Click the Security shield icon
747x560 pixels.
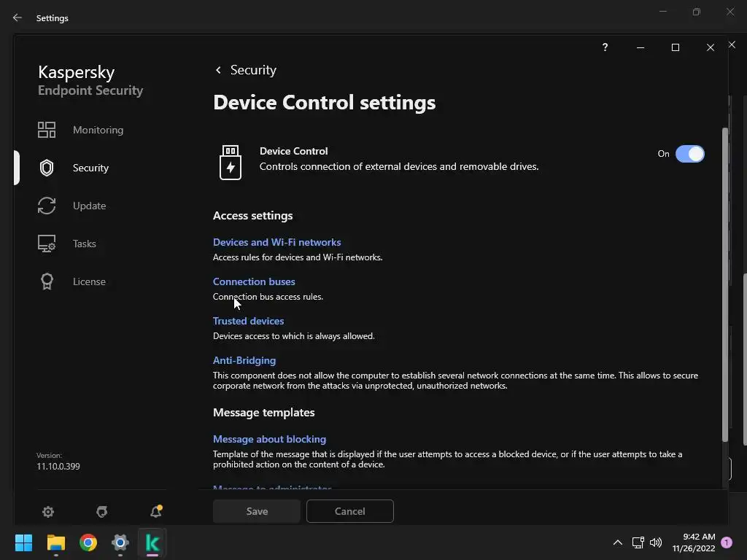47,168
